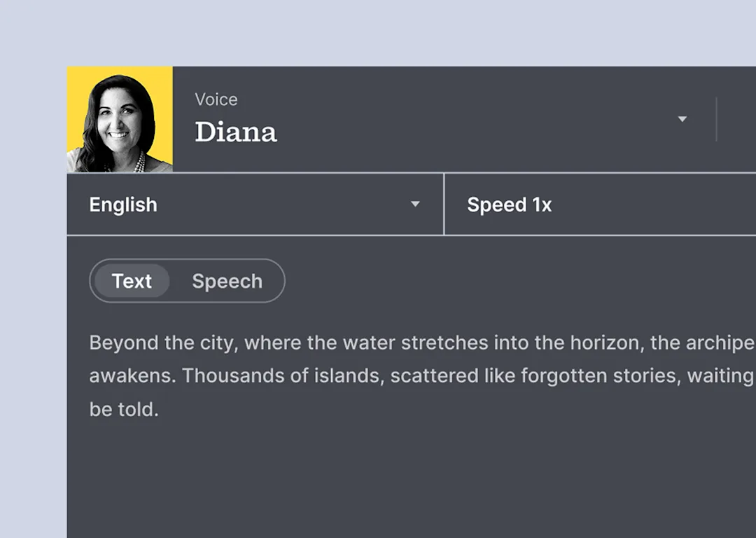This screenshot has width=756, height=538.
Task: Click the English language label
Action: pos(123,205)
